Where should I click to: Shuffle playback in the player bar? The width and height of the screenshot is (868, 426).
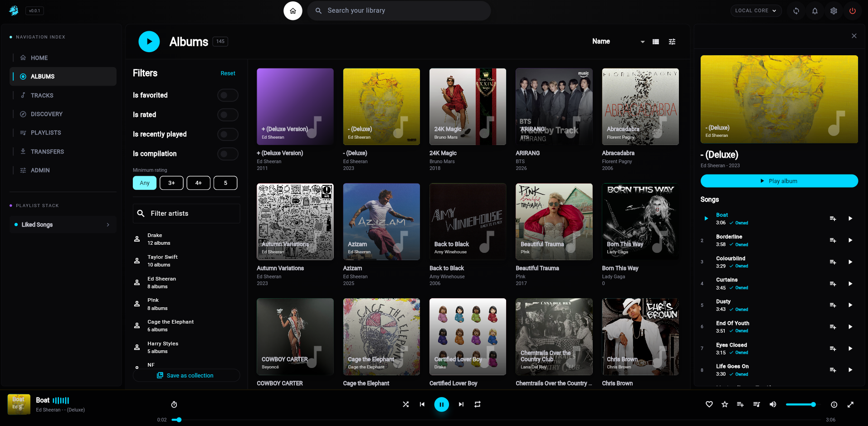(406, 404)
